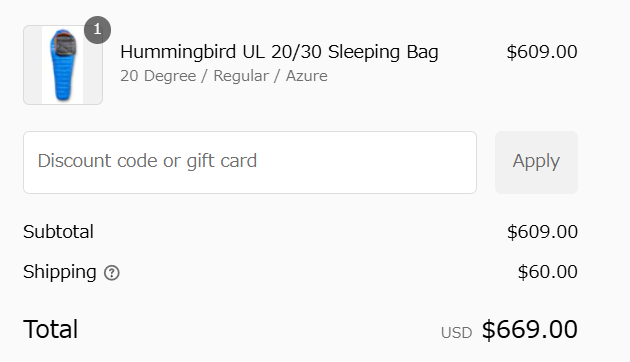Open the blue sleeping bag product thumbnail

click(63, 65)
